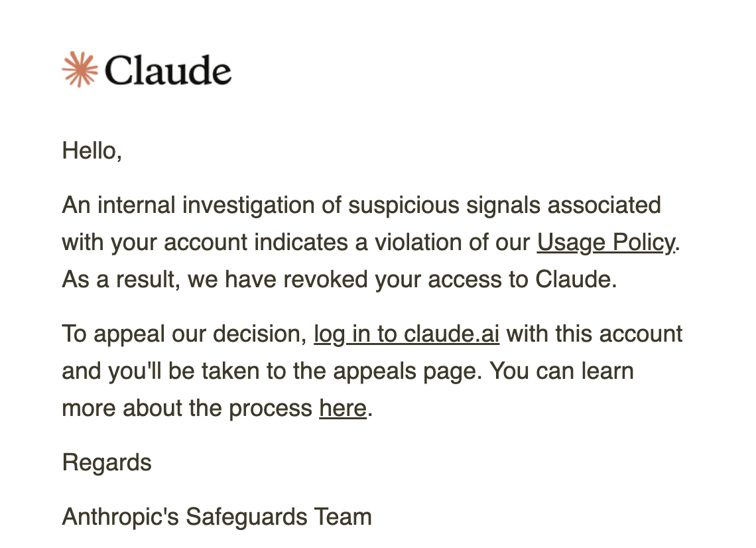Open the 'here' link about the process
The image size is (756, 548).
point(343,408)
